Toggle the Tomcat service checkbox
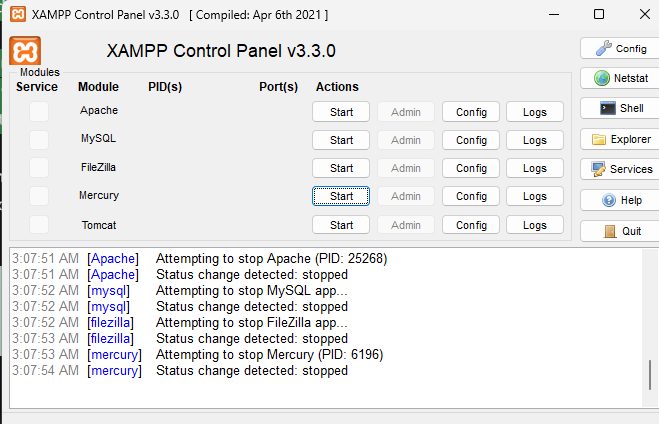Viewport: 659px width, 424px height. [39, 224]
